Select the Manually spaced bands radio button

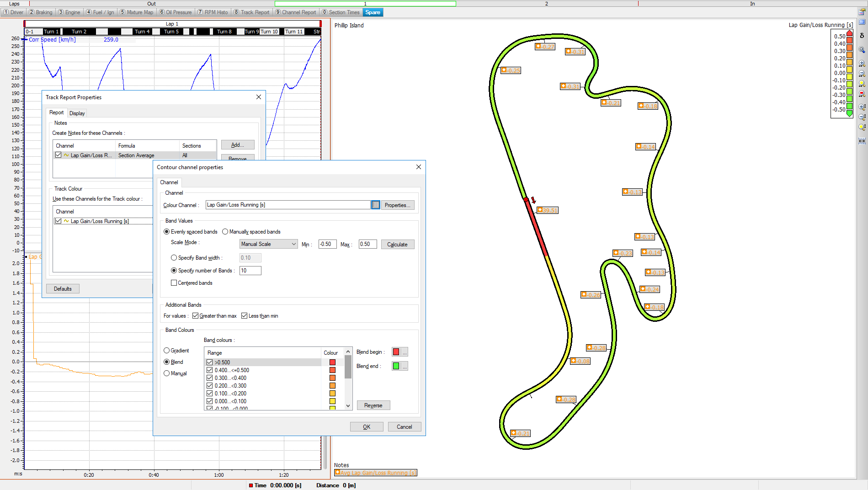(x=225, y=231)
